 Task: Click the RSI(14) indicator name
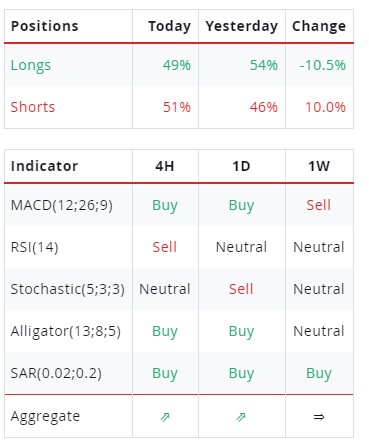(x=34, y=247)
